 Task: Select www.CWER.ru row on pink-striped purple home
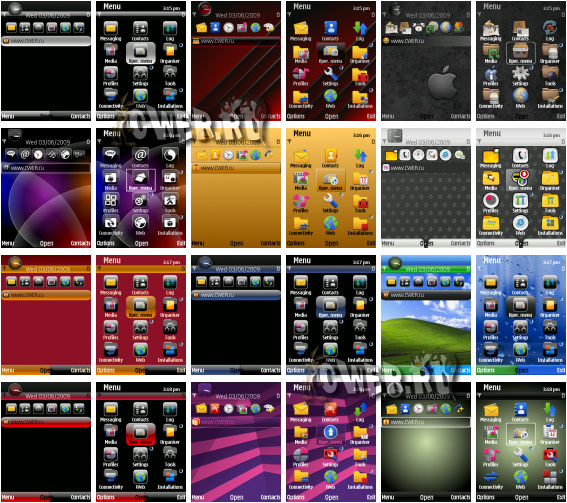(236, 422)
